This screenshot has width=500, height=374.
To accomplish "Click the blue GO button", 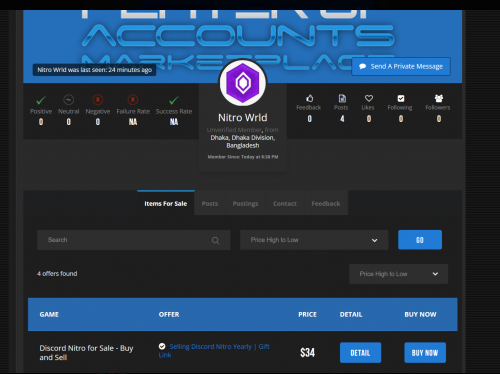I will [x=420, y=240].
